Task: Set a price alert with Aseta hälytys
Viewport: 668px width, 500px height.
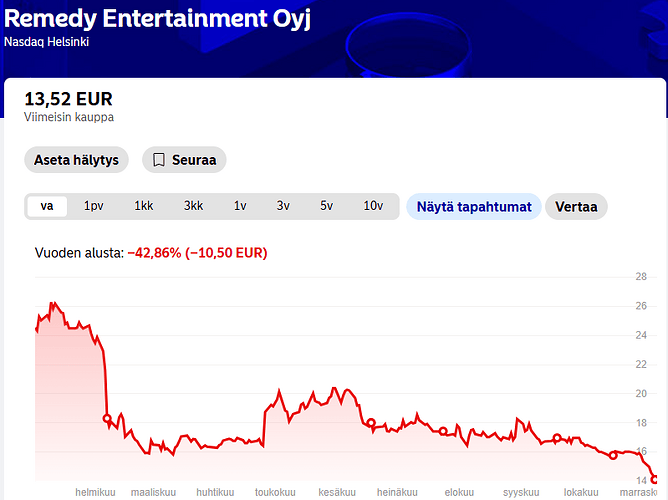Action: 76,160
